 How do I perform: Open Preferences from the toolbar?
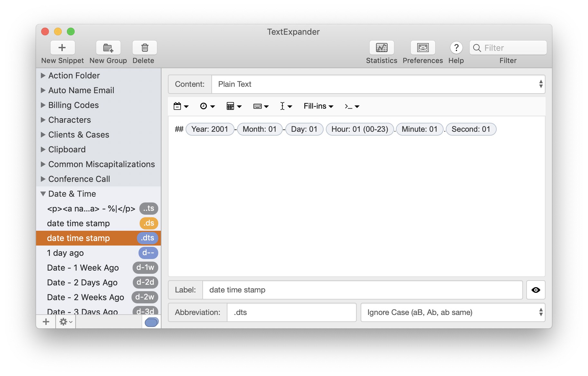pos(423,48)
